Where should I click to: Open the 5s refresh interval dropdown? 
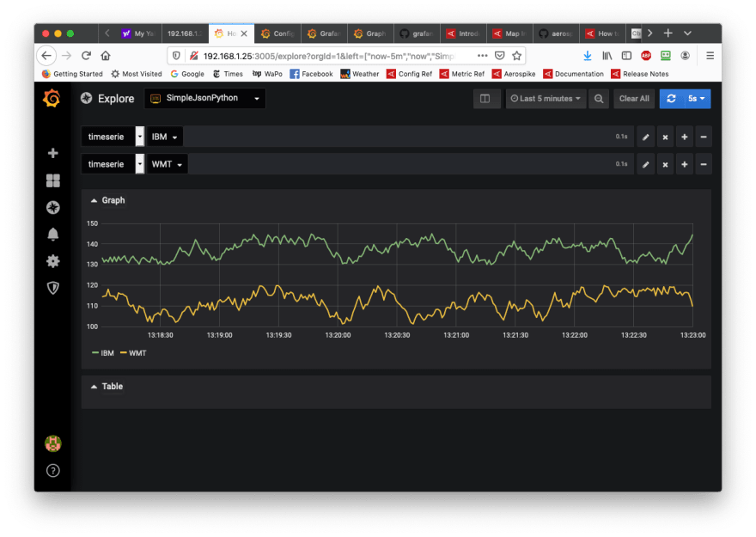click(696, 99)
